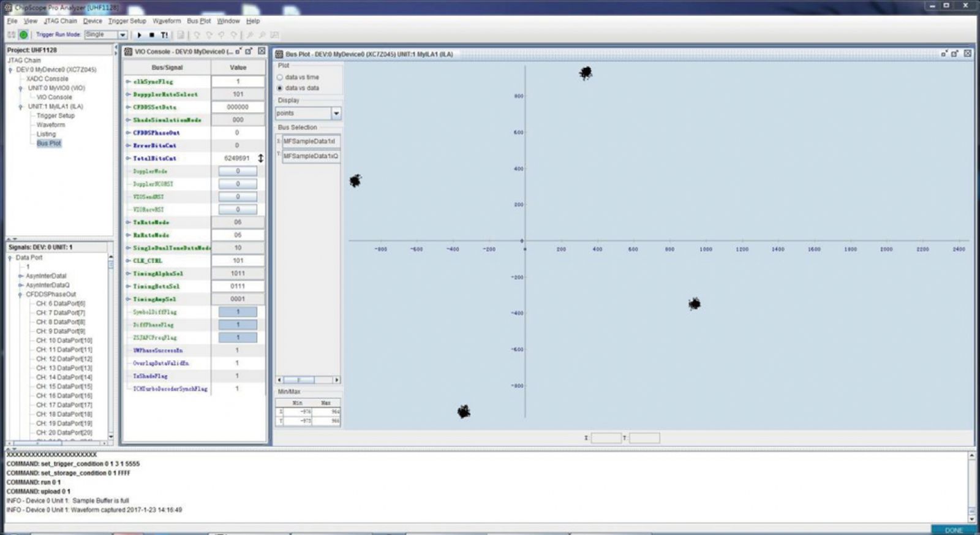Toggle DopplerNCORST value button
This screenshot has height=535, width=980.
click(x=238, y=184)
